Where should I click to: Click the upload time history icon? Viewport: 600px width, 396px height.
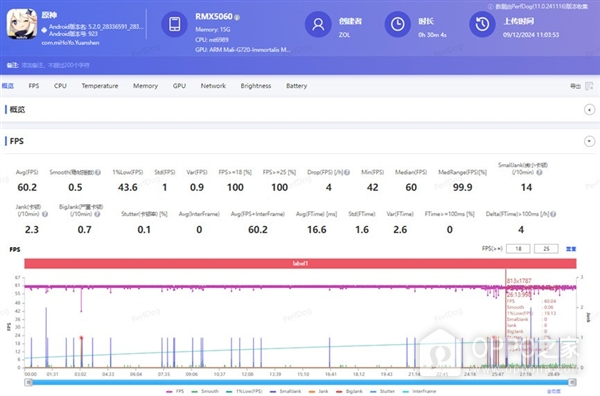[x=482, y=24]
